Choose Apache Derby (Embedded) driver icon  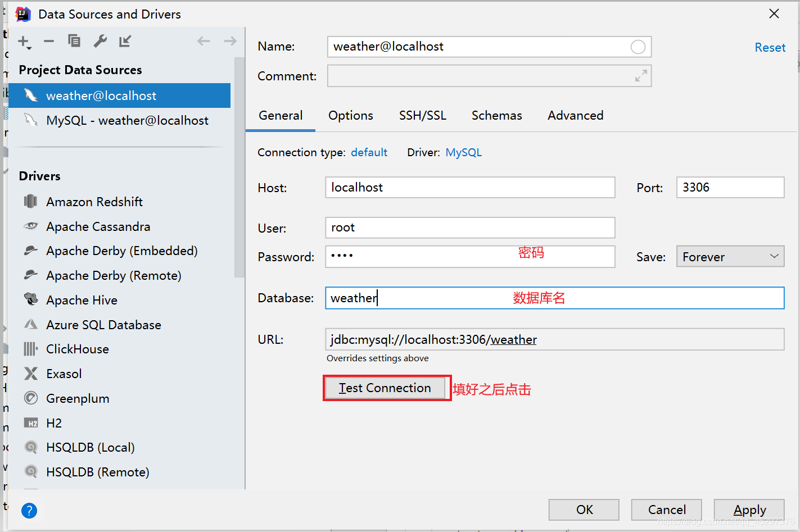(31, 251)
